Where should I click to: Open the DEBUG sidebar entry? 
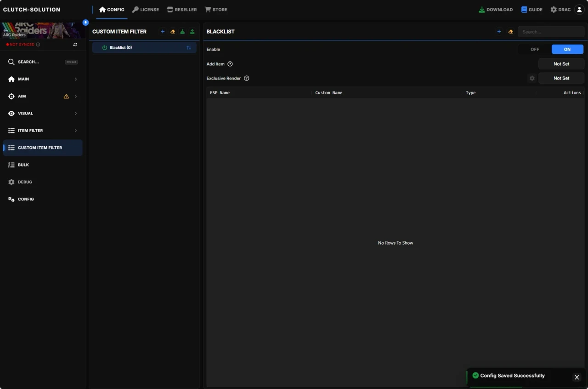[x=43, y=182]
